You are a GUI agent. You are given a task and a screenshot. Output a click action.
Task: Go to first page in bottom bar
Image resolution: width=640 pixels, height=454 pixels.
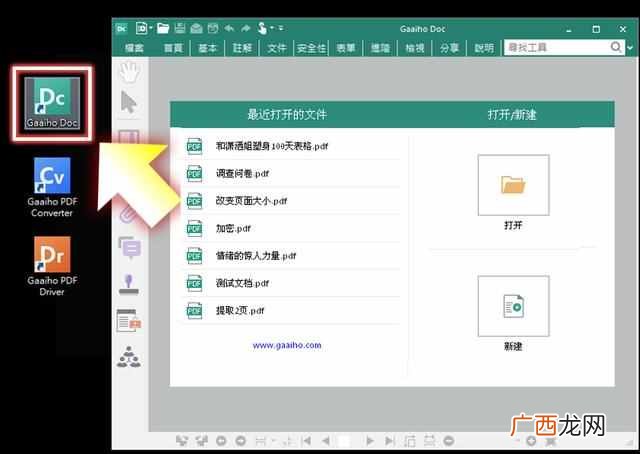coord(306,441)
